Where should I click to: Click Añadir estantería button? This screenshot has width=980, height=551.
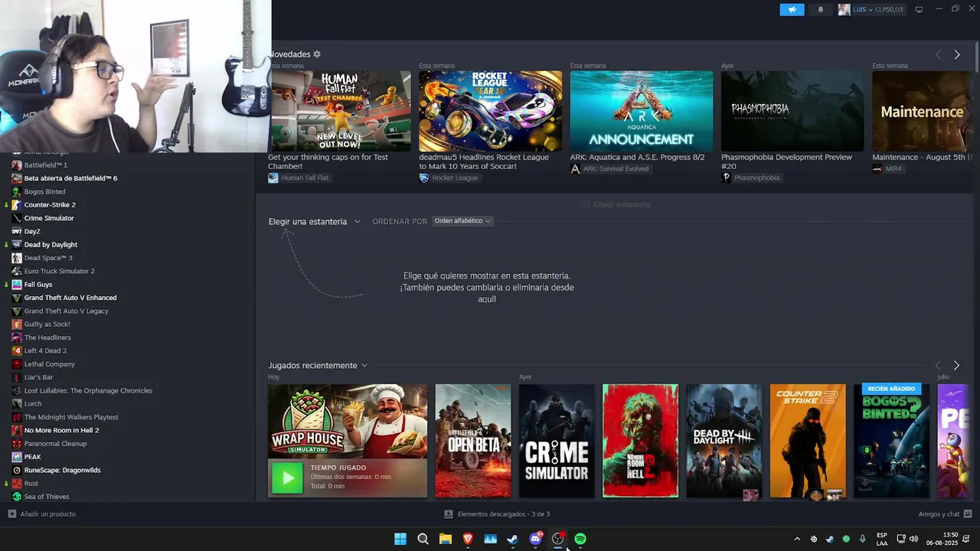click(616, 204)
